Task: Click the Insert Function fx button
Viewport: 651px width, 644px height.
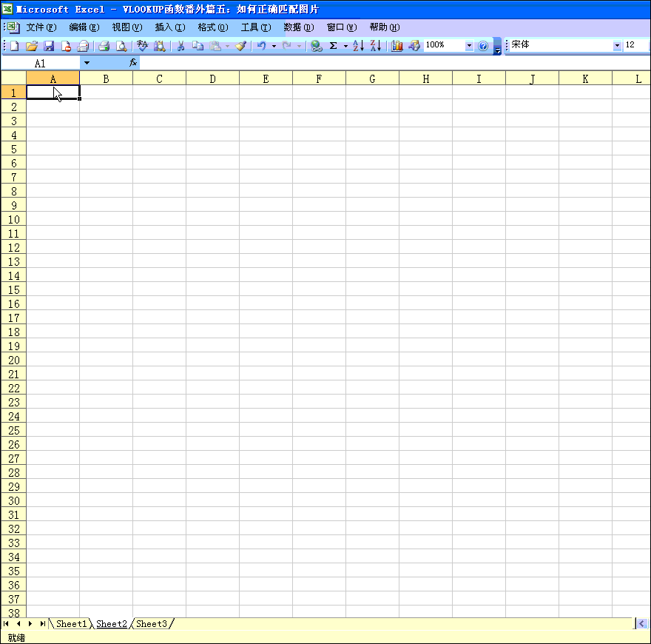Action: [133, 64]
